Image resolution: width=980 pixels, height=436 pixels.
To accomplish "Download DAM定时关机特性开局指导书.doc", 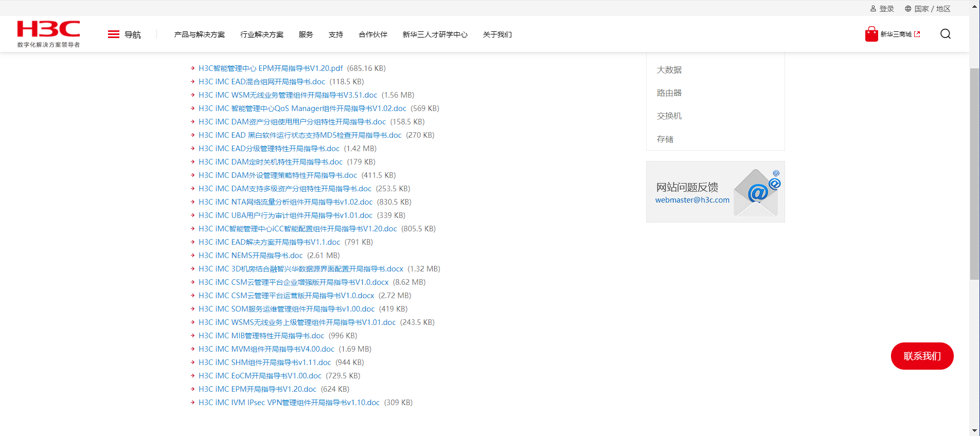I will 271,162.
